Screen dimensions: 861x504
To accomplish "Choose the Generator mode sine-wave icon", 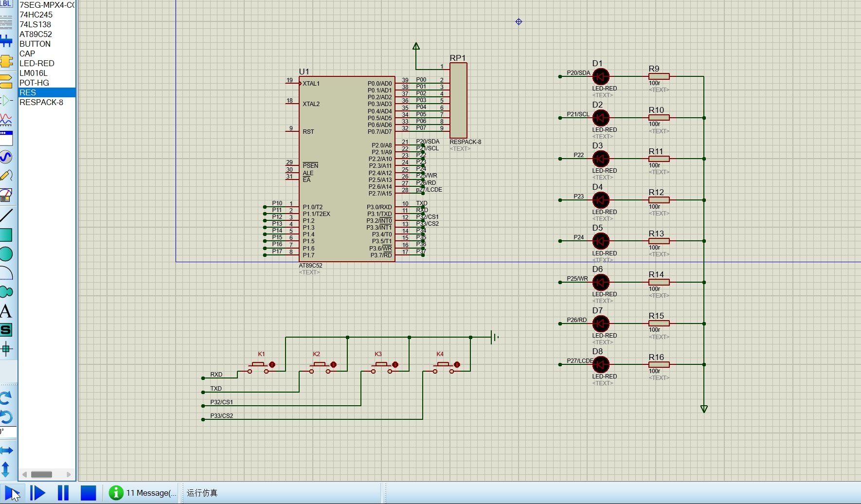I will click(6, 157).
